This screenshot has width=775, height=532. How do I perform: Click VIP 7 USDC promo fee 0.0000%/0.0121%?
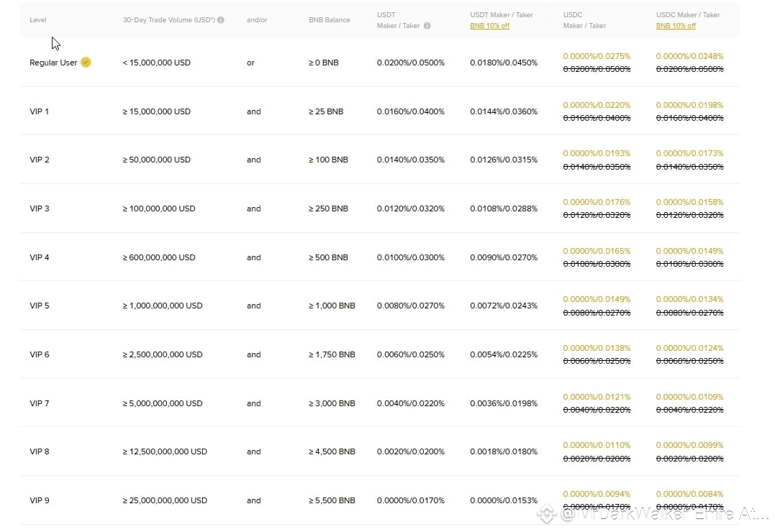pos(597,397)
